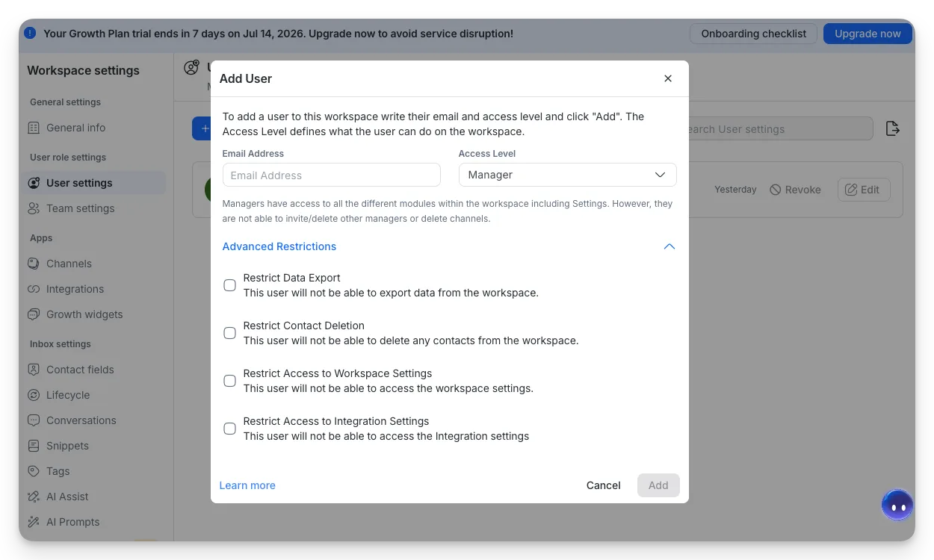This screenshot has height=560, width=934.
Task: Click the Learn more link
Action: pyautogui.click(x=247, y=485)
